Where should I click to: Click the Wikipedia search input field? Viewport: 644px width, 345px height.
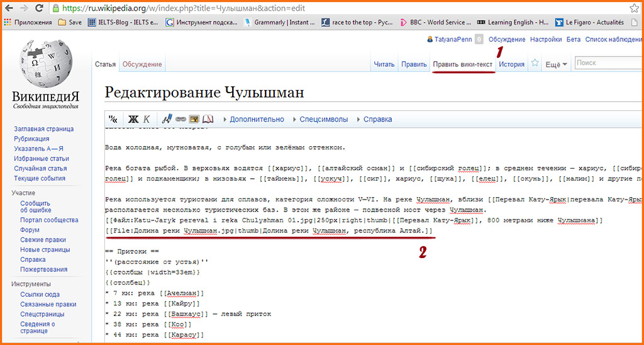607,63
